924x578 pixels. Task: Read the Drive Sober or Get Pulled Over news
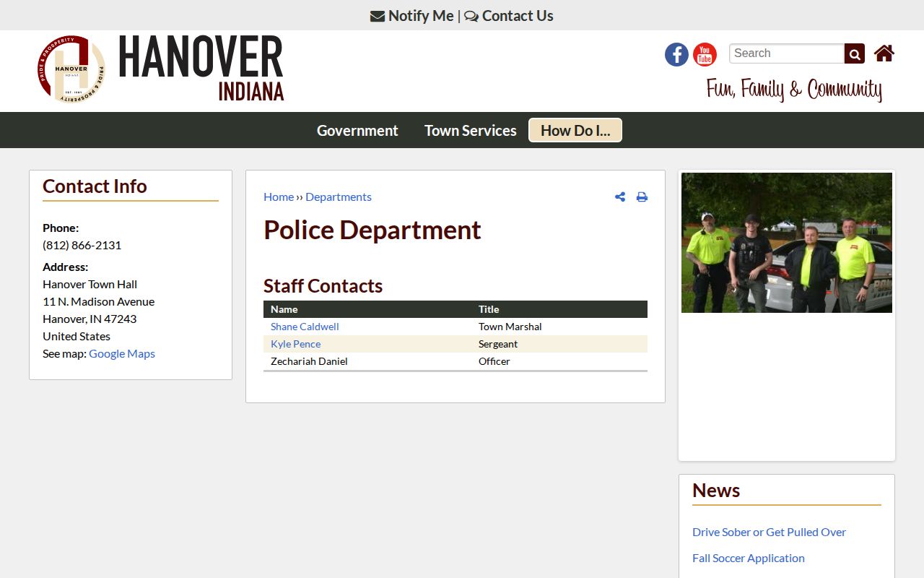(x=769, y=532)
